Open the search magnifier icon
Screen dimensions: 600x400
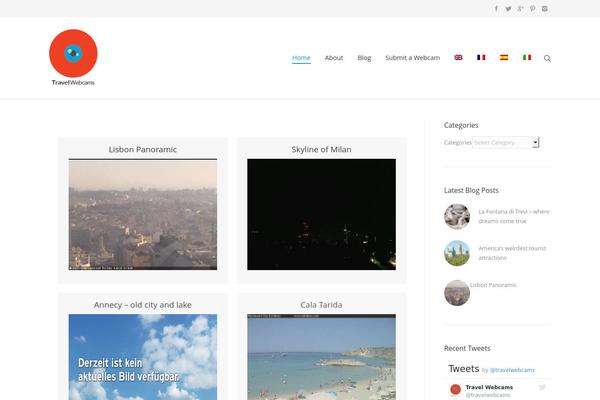[548, 58]
